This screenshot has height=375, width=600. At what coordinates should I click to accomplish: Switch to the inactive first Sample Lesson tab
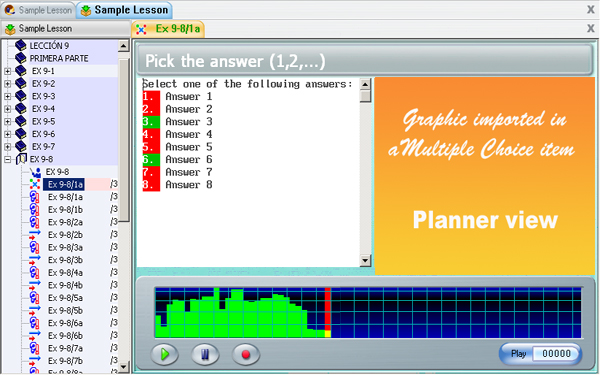[x=38, y=10]
